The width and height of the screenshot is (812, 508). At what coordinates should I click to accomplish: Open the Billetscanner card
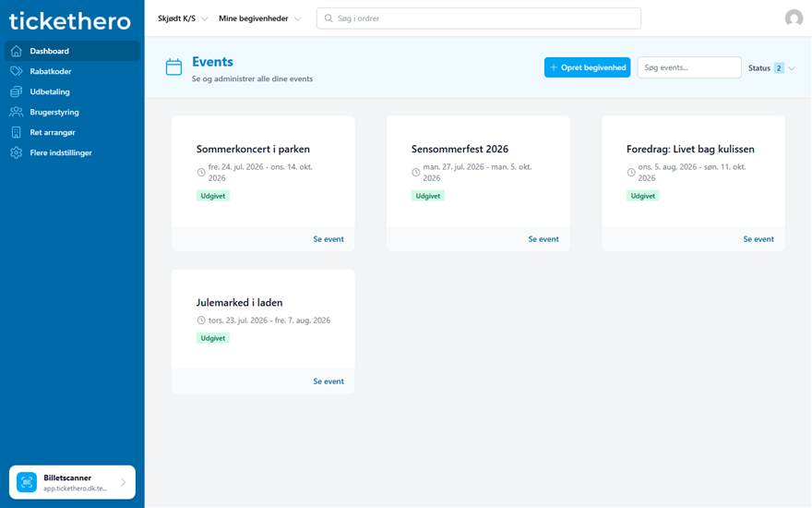point(72,482)
